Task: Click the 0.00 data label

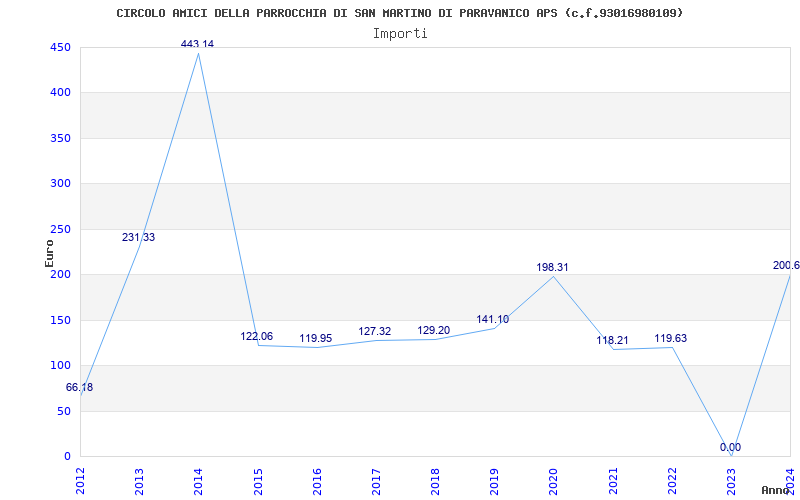Action: tap(731, 447)
